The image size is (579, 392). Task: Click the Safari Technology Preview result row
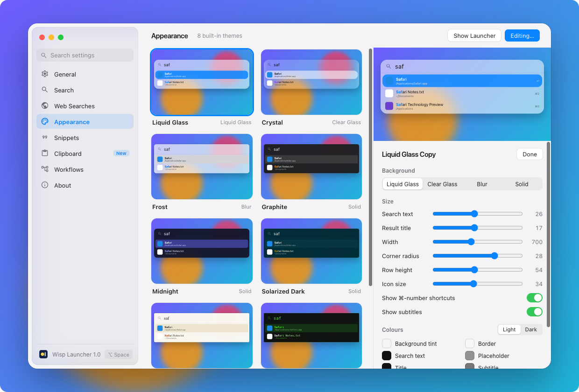tap(462, 106)
